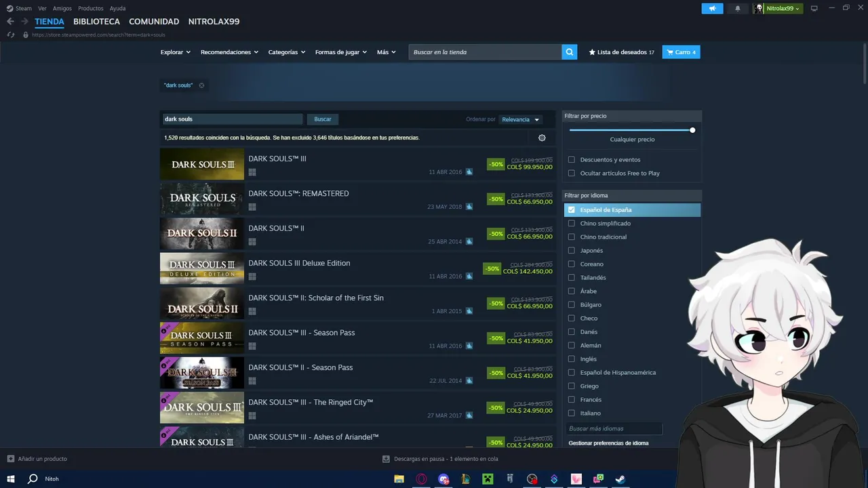Adjust the price filter slider handle
The height and width of the screenshot is (488, 868).
pyautogui.click(x=692, y=130)
